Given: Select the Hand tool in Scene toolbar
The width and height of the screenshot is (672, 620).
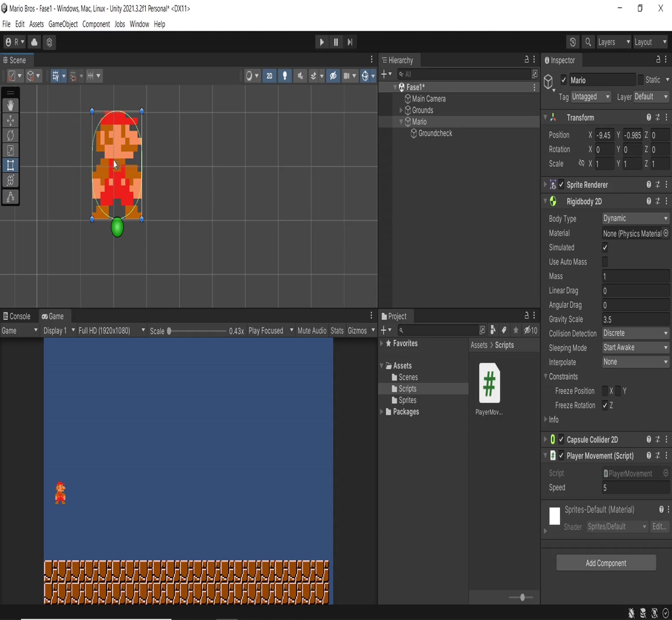Looking at the screenshot, I should (10, 106).
